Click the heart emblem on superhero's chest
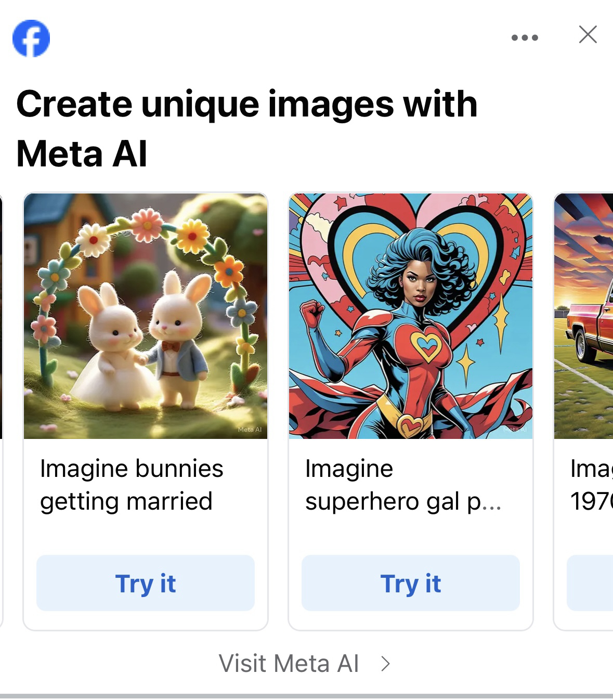Image resolution: width=613 pixels, height=700 pixels. click(427, 344)
